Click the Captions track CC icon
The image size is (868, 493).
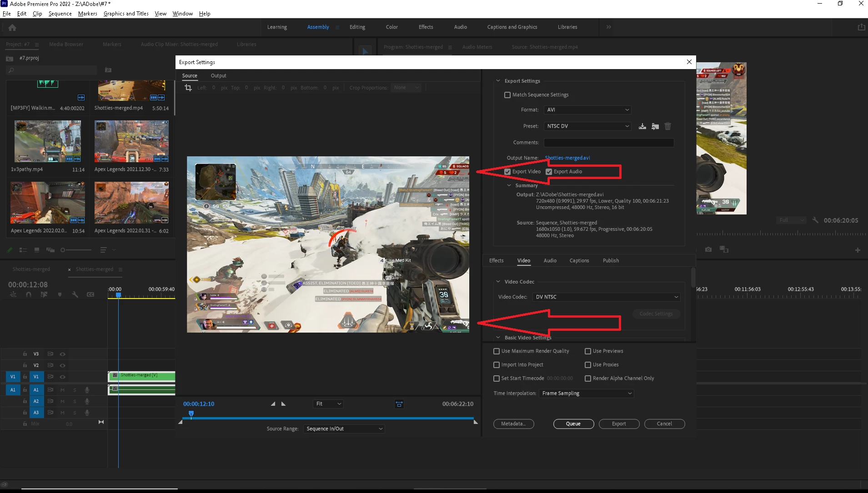point(90,294)
